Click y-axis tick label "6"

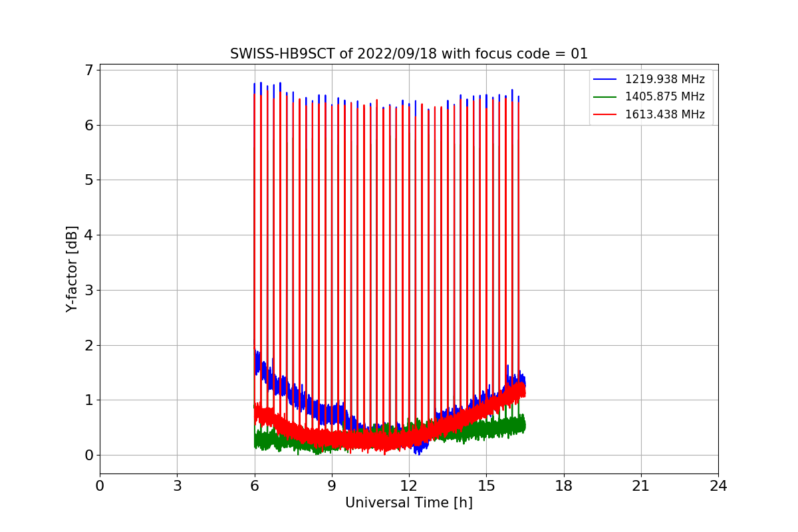[89, 125]
